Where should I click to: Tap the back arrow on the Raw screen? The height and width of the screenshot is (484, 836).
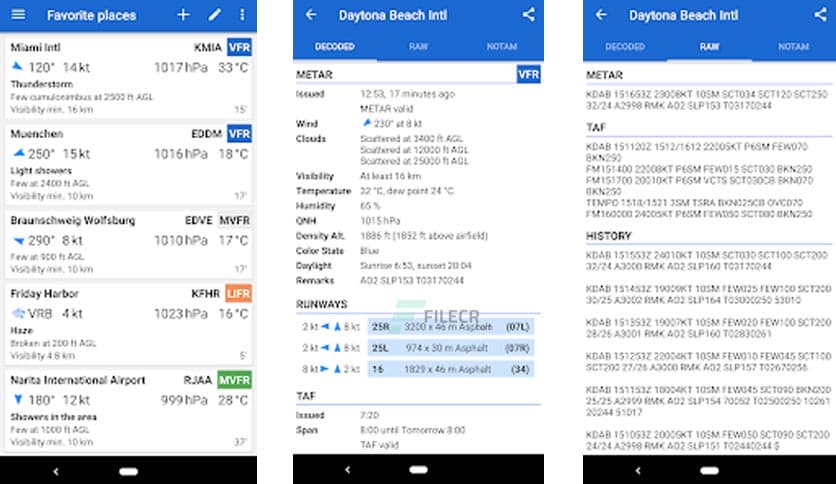coord(601,14)
